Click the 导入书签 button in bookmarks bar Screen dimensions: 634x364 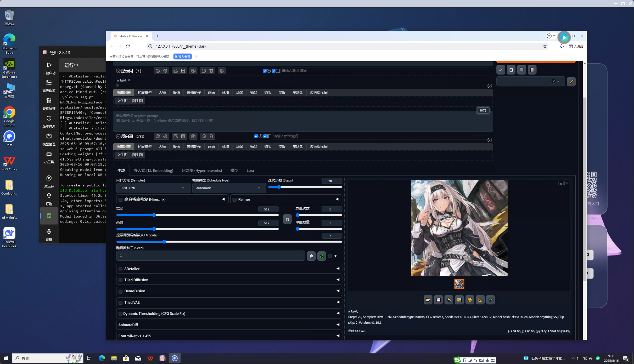pyautogui.click(x=183, y=57)
